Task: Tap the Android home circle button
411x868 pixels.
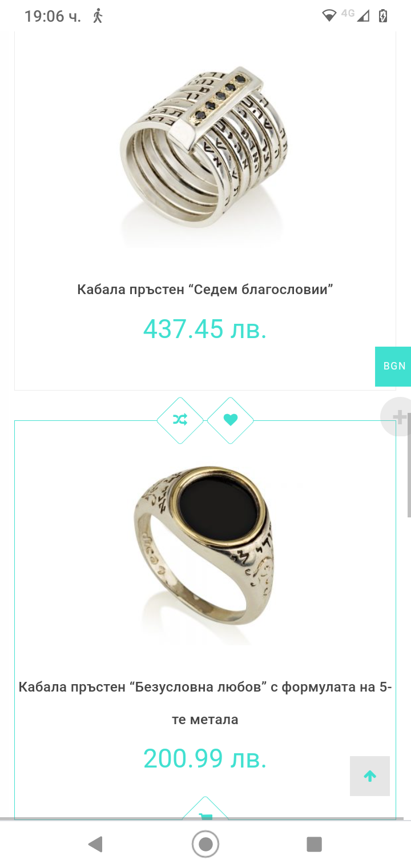Action: pos(205,844)
